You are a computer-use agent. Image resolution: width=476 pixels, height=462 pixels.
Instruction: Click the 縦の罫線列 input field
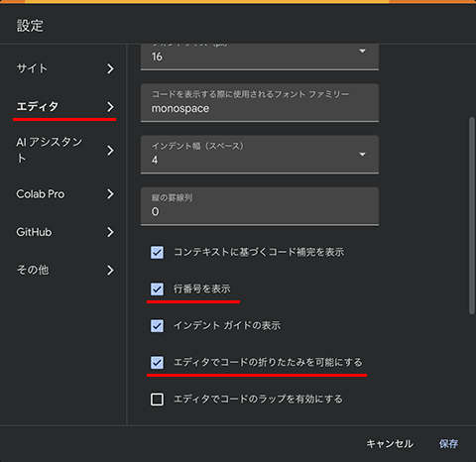pos(260,206)
